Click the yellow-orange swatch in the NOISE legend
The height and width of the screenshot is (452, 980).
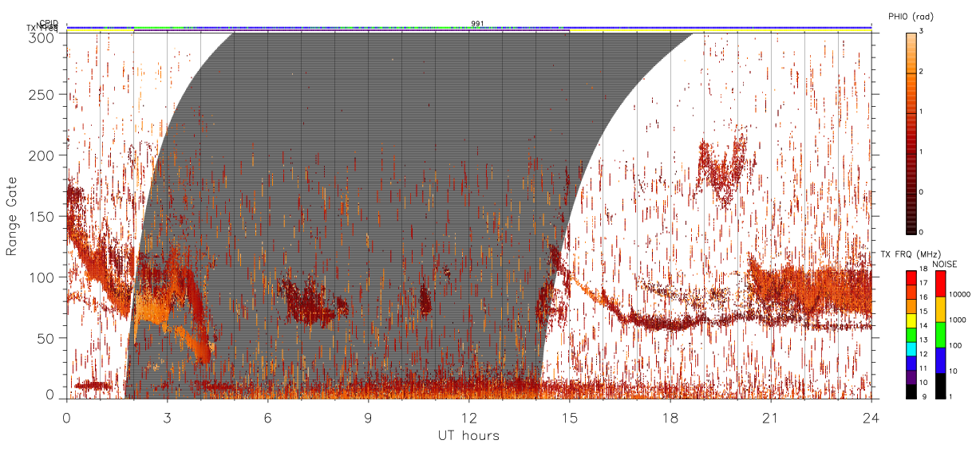click(941, 309)
